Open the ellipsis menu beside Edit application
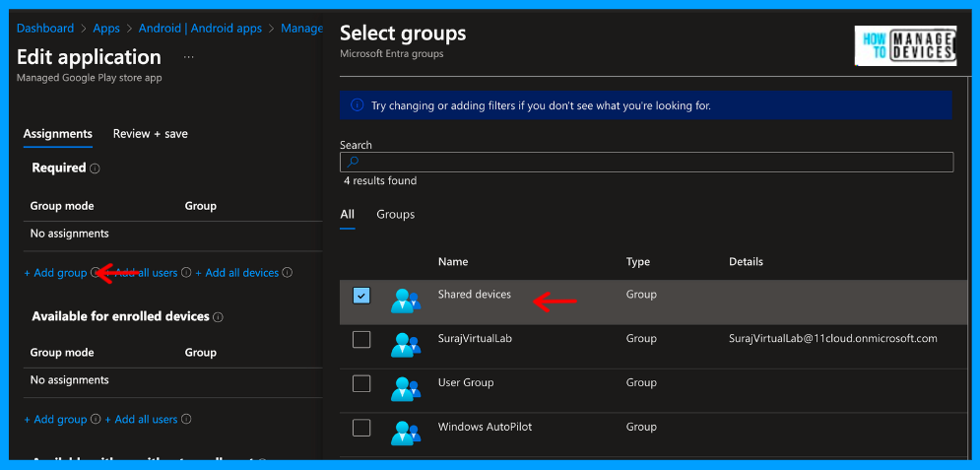The height and width of the screenshot is (470, 980). coord(189,57)
